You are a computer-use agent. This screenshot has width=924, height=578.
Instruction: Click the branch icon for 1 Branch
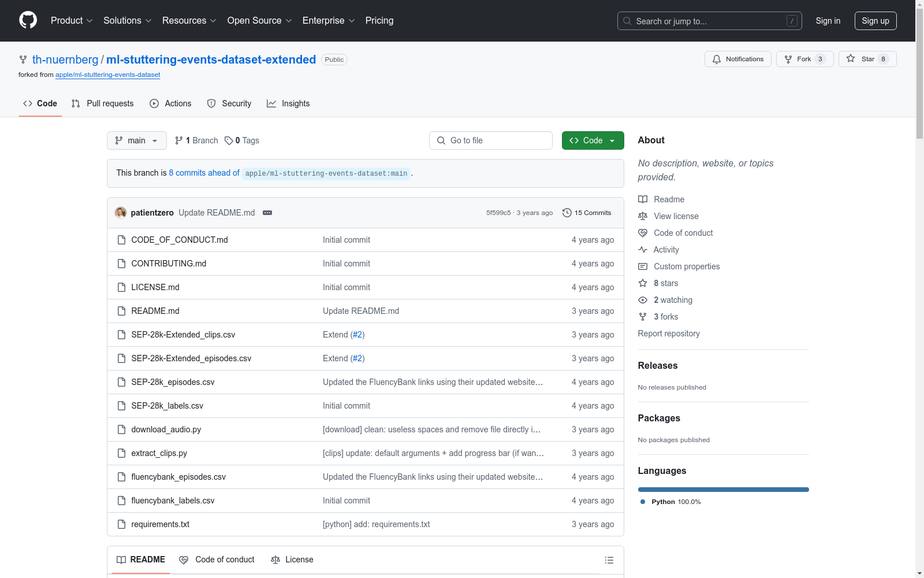tap(179, 140)
